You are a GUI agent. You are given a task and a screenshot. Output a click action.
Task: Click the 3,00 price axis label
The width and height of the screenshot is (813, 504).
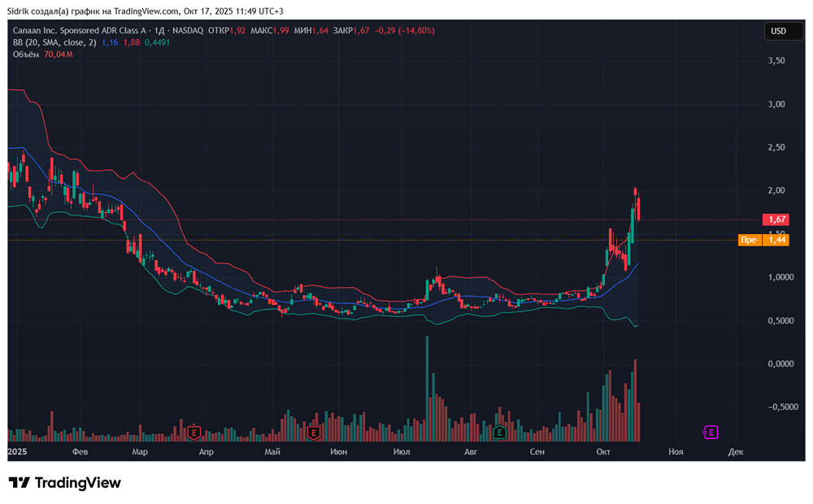[x=776, y=104]
